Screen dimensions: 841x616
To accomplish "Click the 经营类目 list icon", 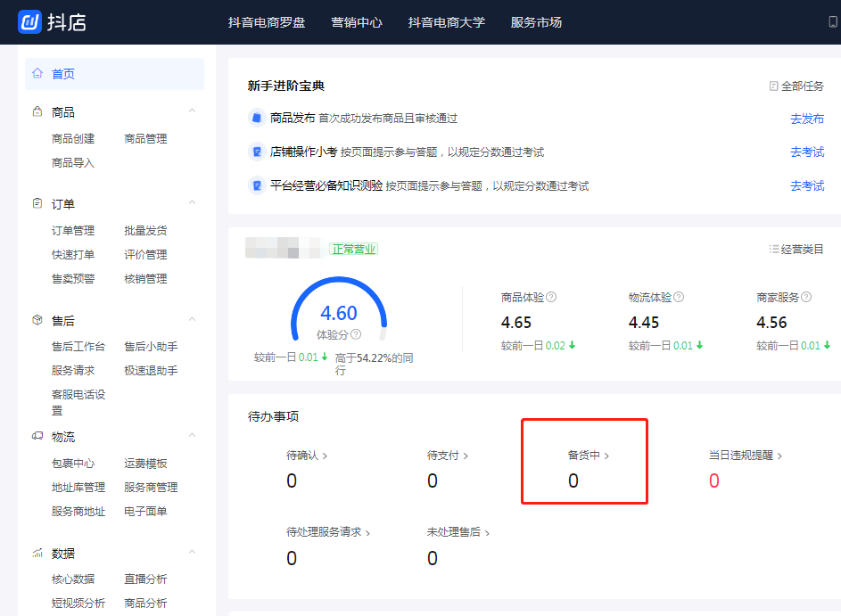I will tap(773, 249).
